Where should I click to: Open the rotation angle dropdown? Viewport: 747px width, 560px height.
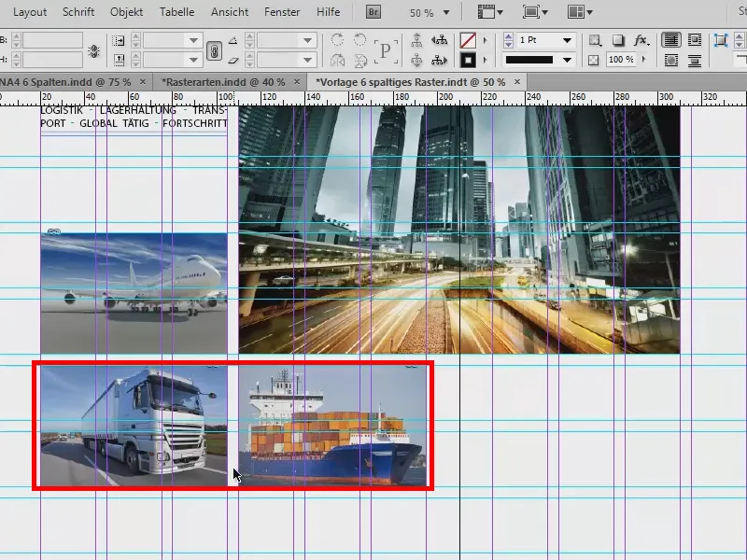[308, 40]
